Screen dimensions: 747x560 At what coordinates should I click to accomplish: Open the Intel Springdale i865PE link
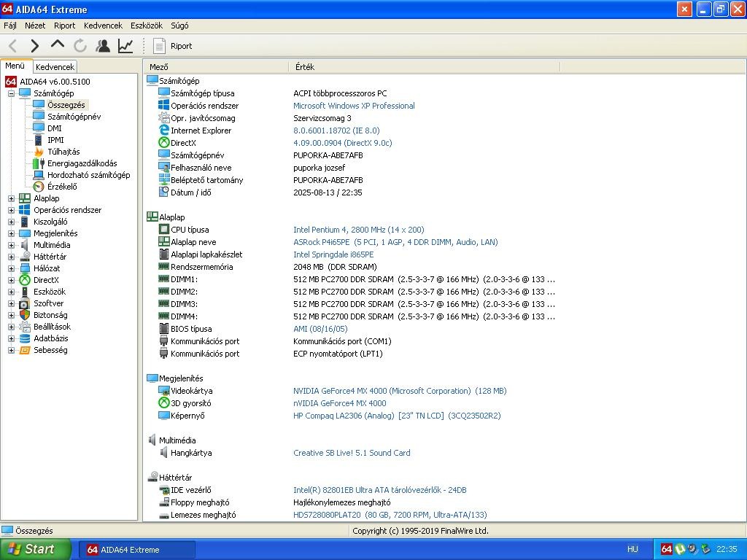point(333,254)
